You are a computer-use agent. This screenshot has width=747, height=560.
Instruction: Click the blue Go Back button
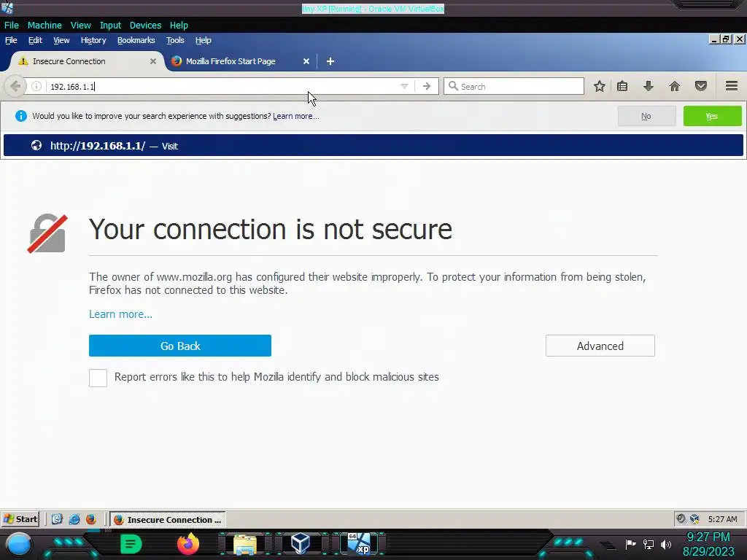pos(180,346)
